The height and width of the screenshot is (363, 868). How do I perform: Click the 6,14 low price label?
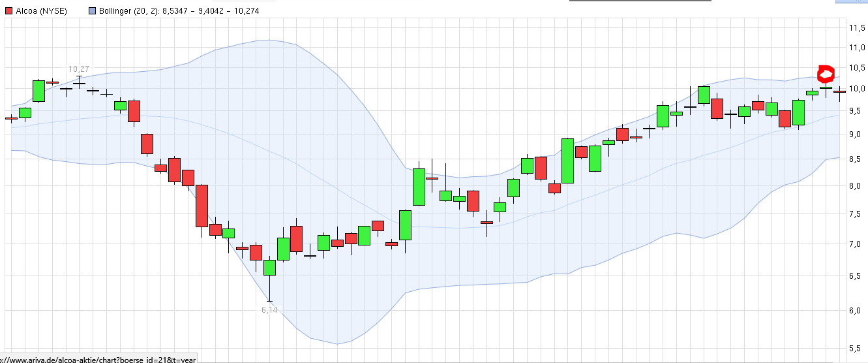coord(269,310)
